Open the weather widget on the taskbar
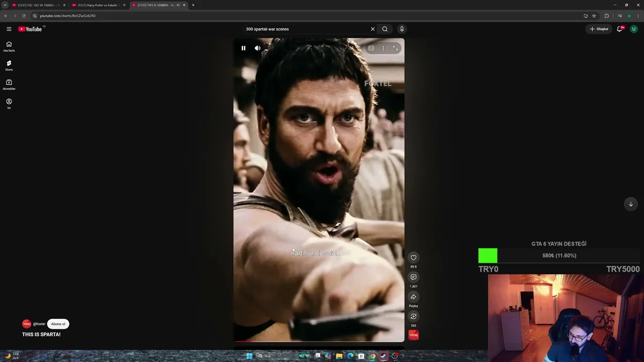This screenshot has width=644, height=362. pyautogui.click(x=11, y=356)
